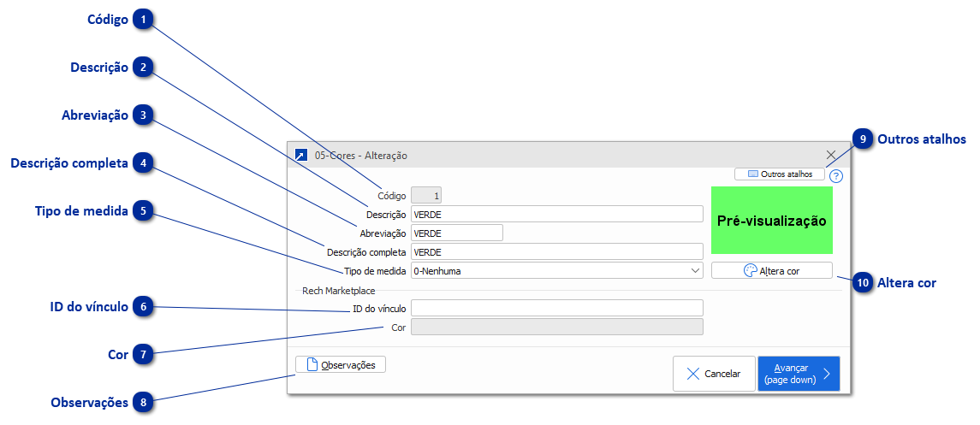980x425 pixels.
Task: Focus the Descrição completa input field
Action: (x=557, y=252)
